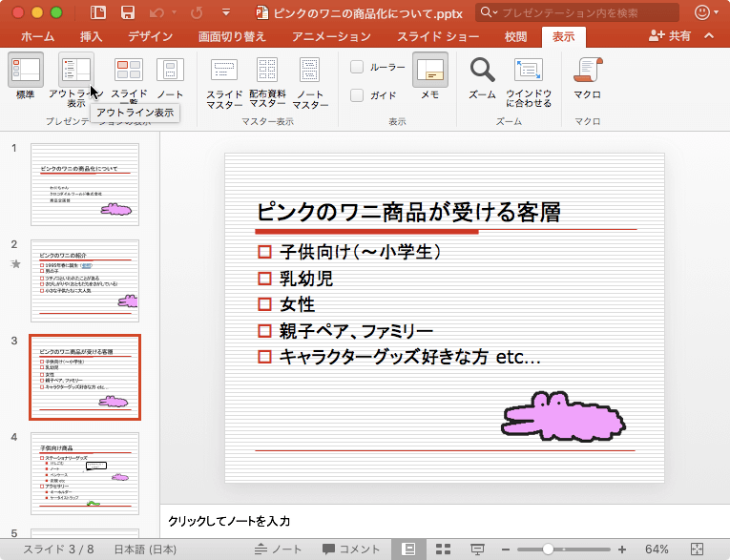The width and height of the screenshot is (730, 560).
Task: Enable the ルーラー checkbox
Action: tap(357, 67)
